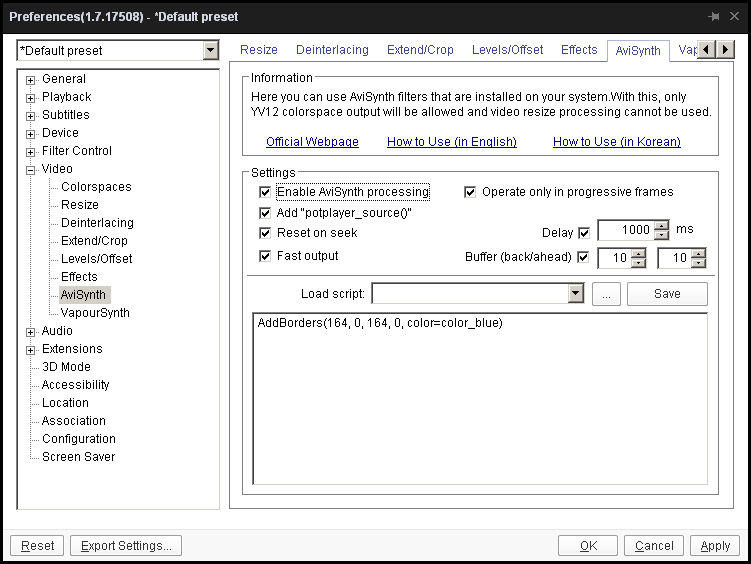Screen dimensions: 751x564
Task: Increase the back buffer value
Action: [x=638, y=253]
